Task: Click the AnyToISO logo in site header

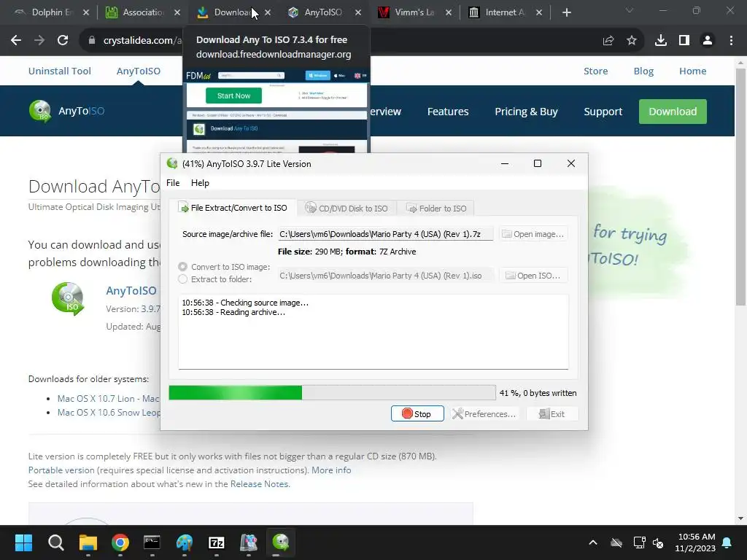Action: [66, 111]
